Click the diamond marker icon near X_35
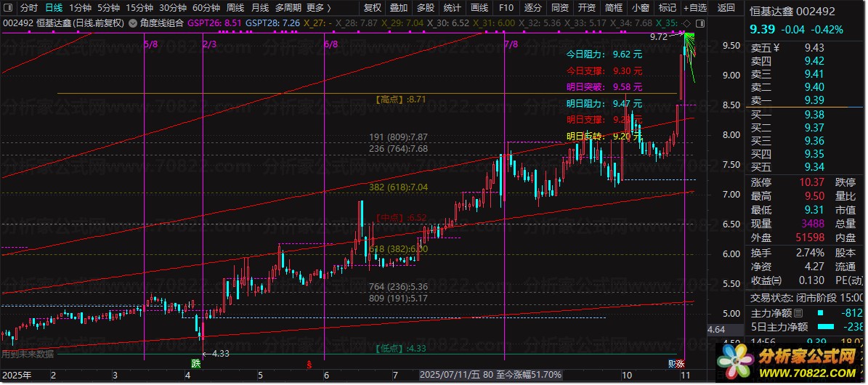Viewport: 868px width, 385px height. coord(686,23)
